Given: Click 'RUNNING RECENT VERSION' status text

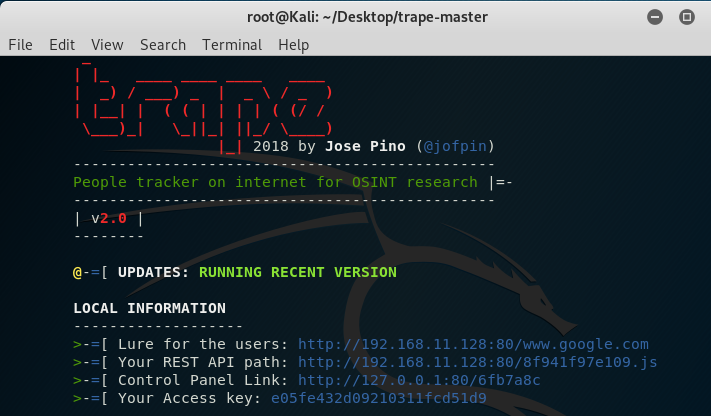Looking at the screenshot, I should [x=297, y=272].
